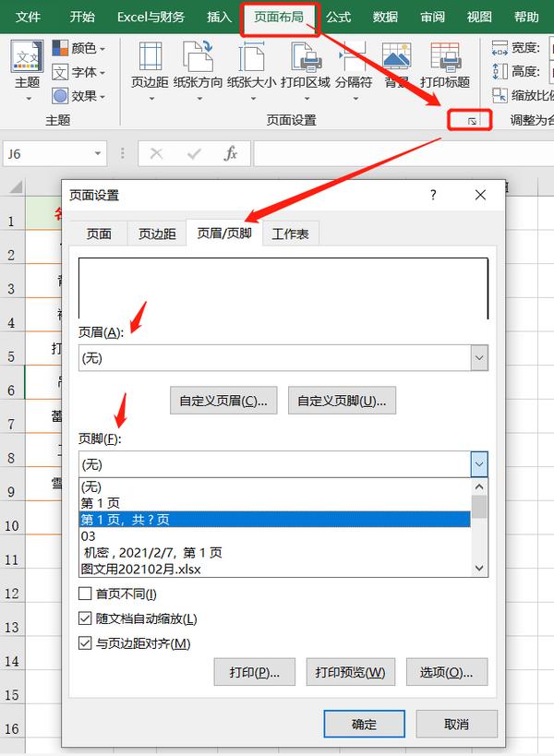Open page setup dialog launcher arrow

click(x=472, y=121)
